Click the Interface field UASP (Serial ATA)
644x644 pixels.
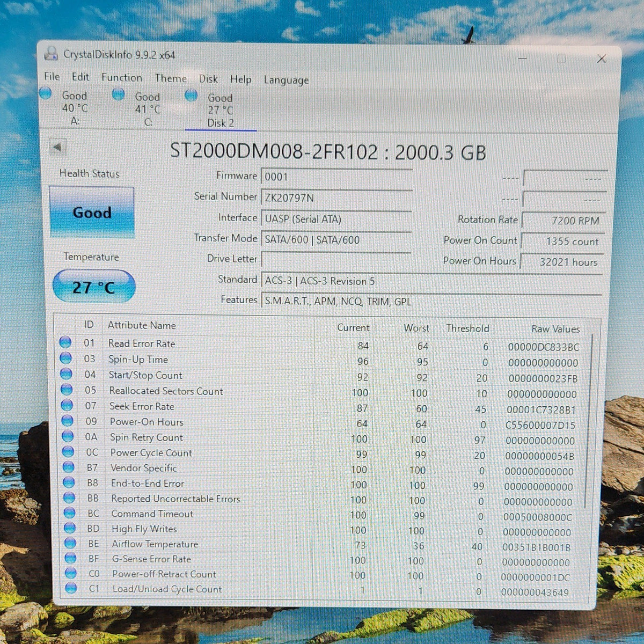click(x=336, y=219)
